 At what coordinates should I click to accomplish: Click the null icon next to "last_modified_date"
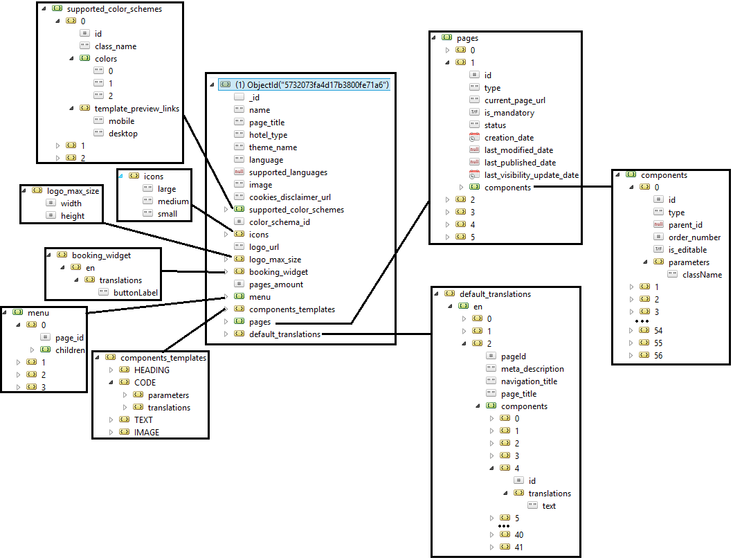click(473, 150)
